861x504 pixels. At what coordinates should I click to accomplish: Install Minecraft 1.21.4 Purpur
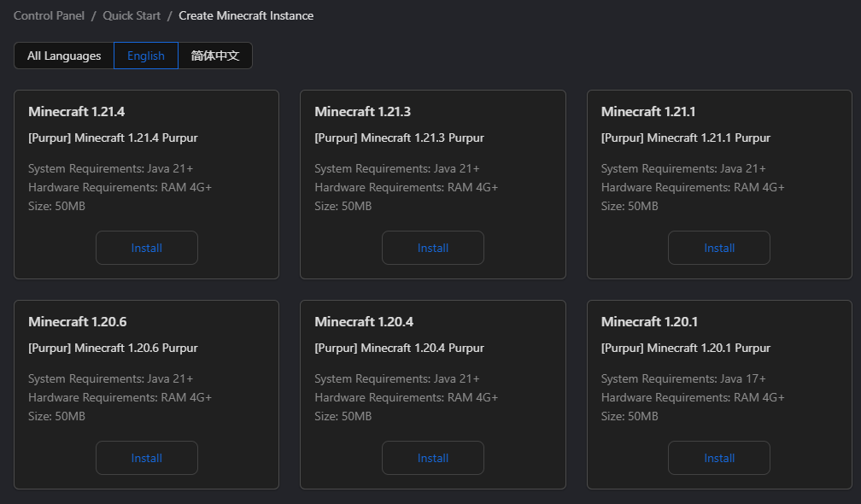pos(147,248)
